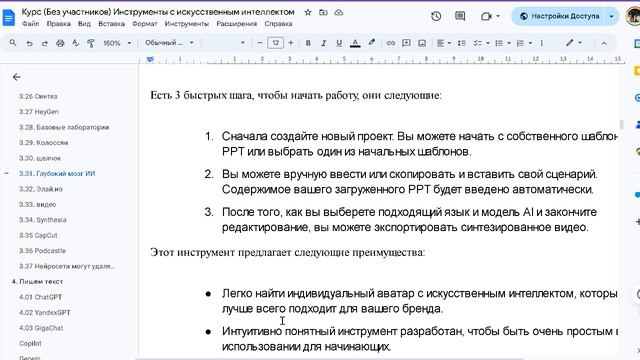Toggle underline formatting
Image resolution: width=640 pixels, height=360 pixels.
[x=339, y=43]
